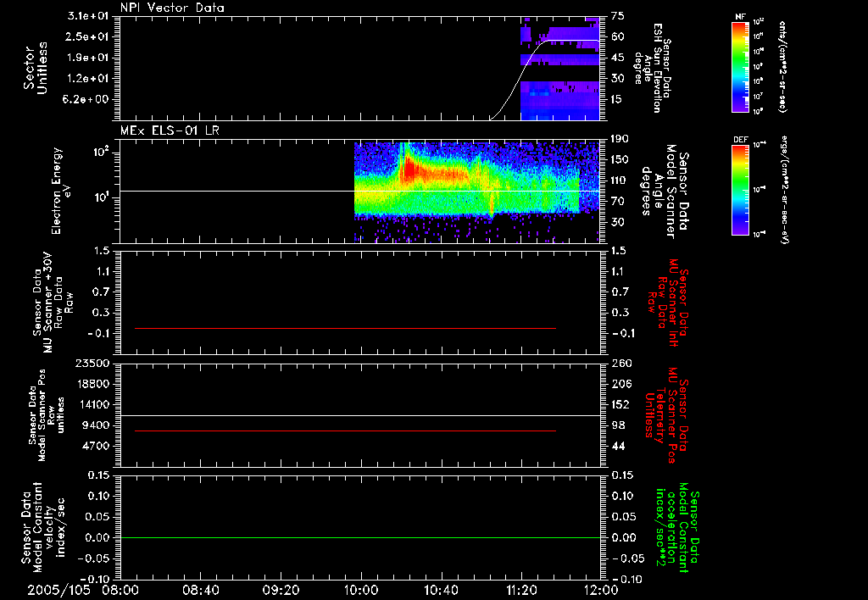The height and width of the screenshot is (600, 868).
Task: Click the '09:20' time axis label
Action: click(281, 591)
